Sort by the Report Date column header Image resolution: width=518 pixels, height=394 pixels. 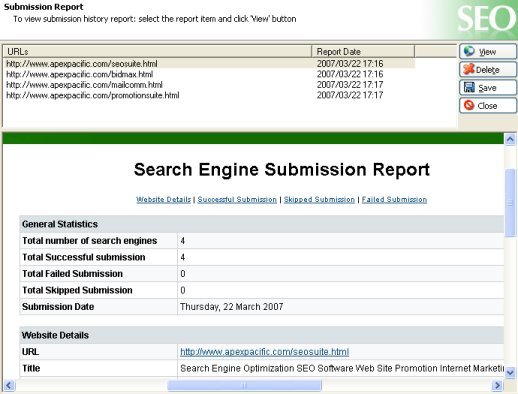click(x=363, y=52)
